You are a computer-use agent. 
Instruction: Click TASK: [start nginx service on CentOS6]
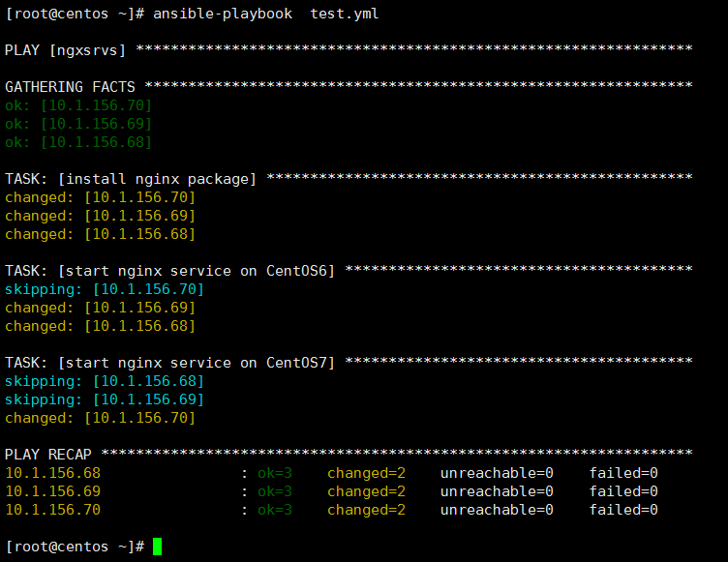click(170, 271)
